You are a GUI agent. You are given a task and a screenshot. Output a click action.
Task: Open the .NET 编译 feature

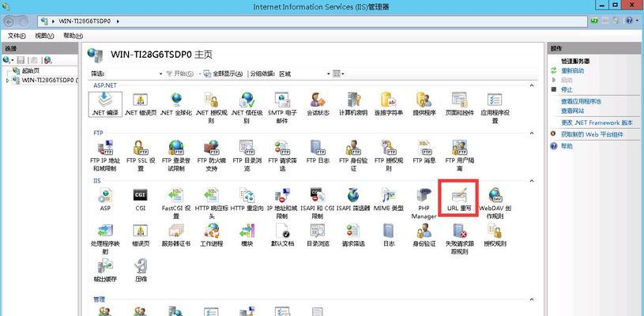tap(105, 103)
